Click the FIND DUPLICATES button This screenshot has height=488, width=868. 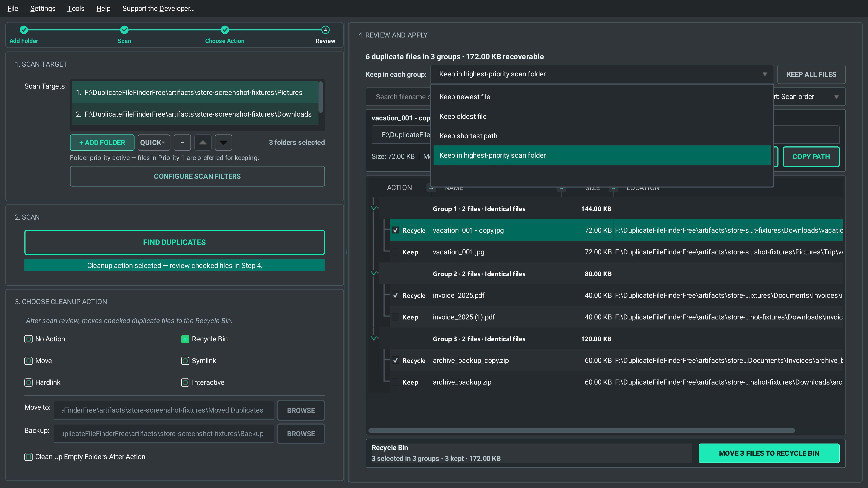(175, 242)
